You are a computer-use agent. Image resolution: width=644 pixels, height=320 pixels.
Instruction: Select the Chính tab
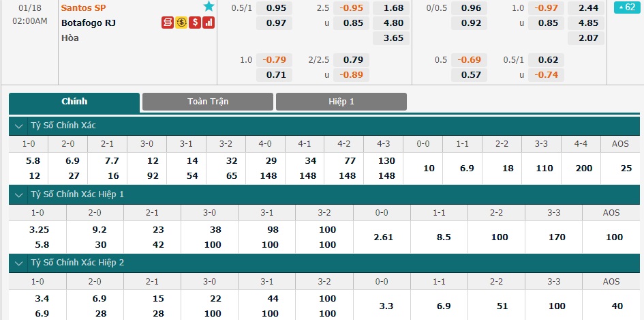[74, 102]
